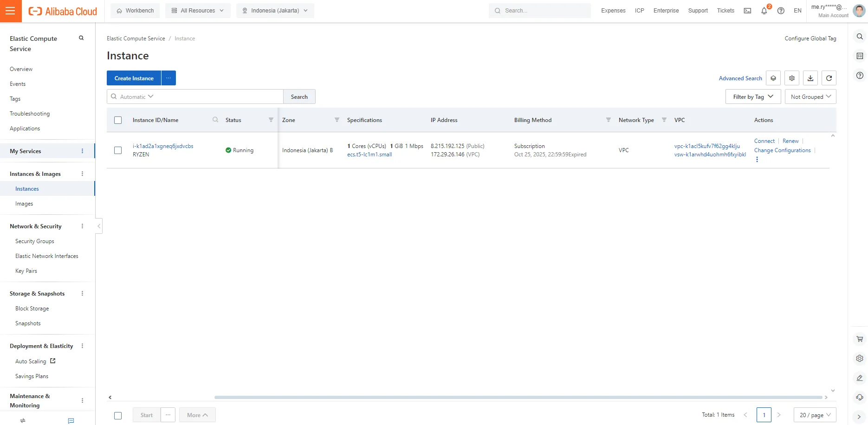Click the Create Instance button
This screenshot has width=868, height=425.
coord(134,78)
